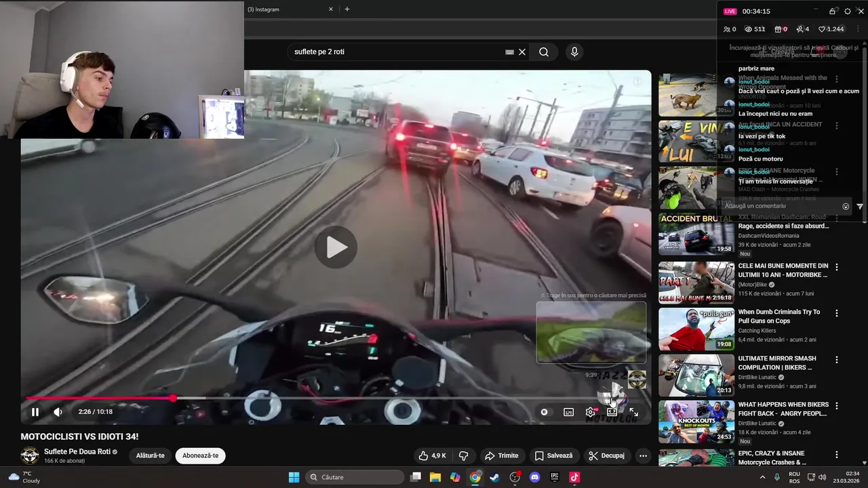Open options for ULTIMATE MIRROR SMASH video
This screenshot has height=488, width=868.
click(x=837, y=360)
